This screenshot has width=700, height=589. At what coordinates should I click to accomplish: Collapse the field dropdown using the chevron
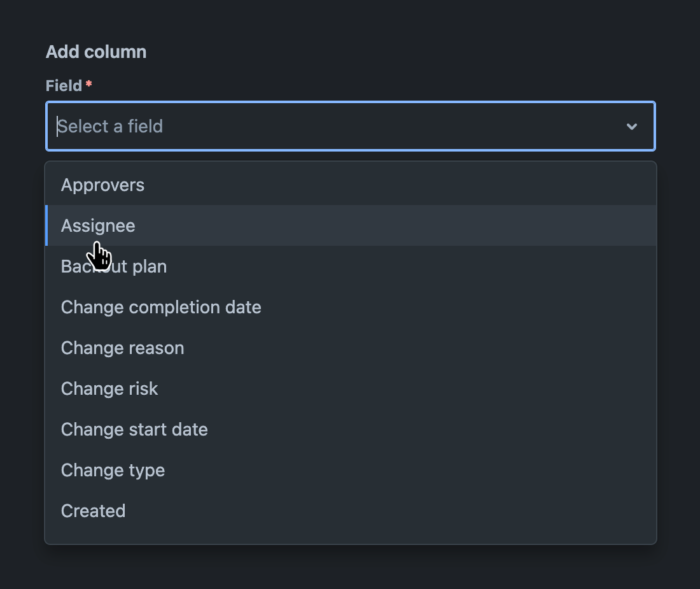(x=632, y=126)
